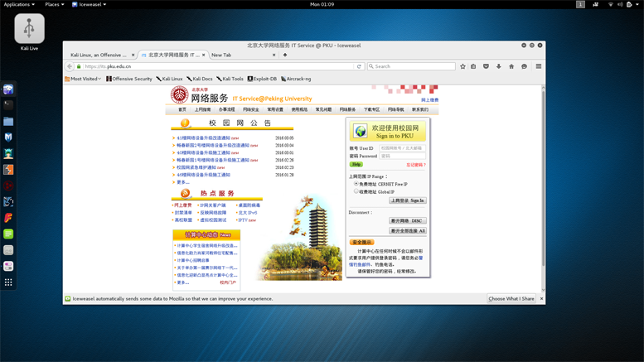The image size is (644, 362).
Task: Click the globe Sign in to PKU icon
Action: 361,131
